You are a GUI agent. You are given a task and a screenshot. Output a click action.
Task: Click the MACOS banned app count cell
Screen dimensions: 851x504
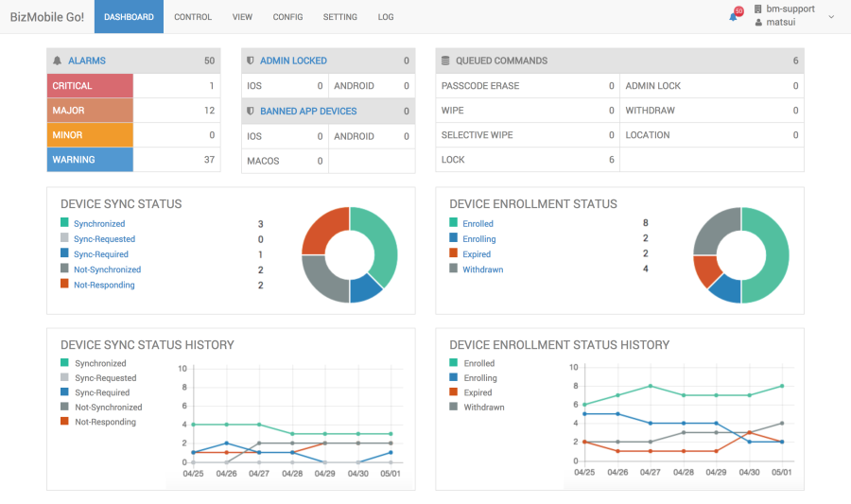[285, 161]
